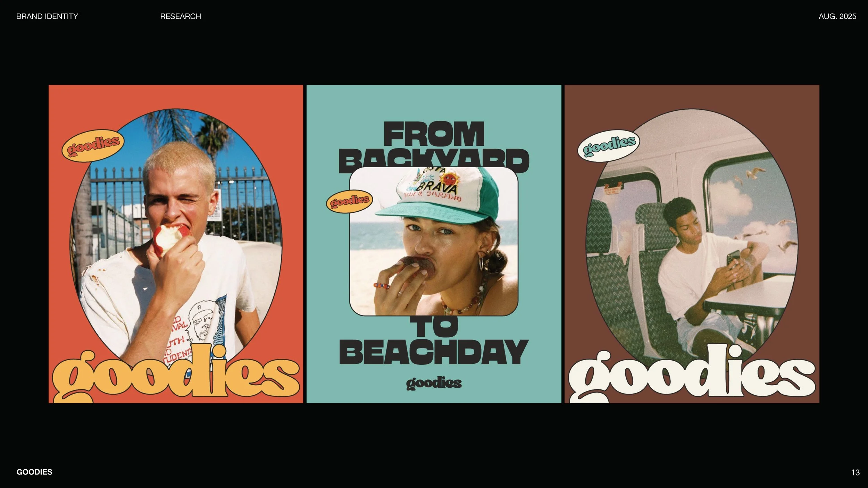Image resolution: width=868 pixels, height=488 pixels.
Task: Click the white goodies oval badge on the brown poster
Action: tap(609, 145)
